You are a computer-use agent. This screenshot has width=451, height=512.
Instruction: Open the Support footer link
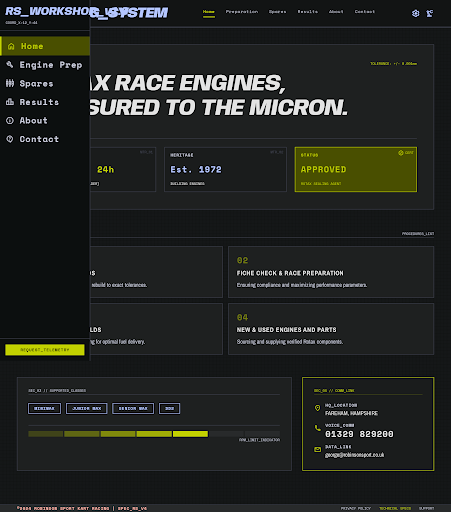coord(427,508)
